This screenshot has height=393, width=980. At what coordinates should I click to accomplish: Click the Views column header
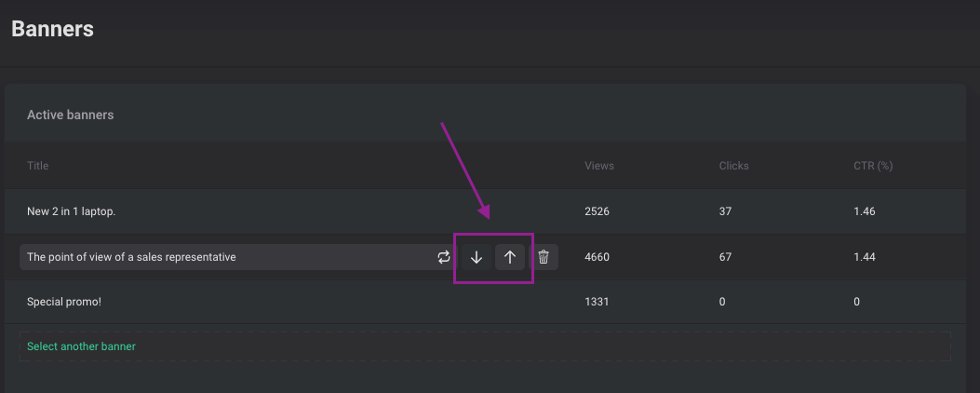(x=599, y=166)
